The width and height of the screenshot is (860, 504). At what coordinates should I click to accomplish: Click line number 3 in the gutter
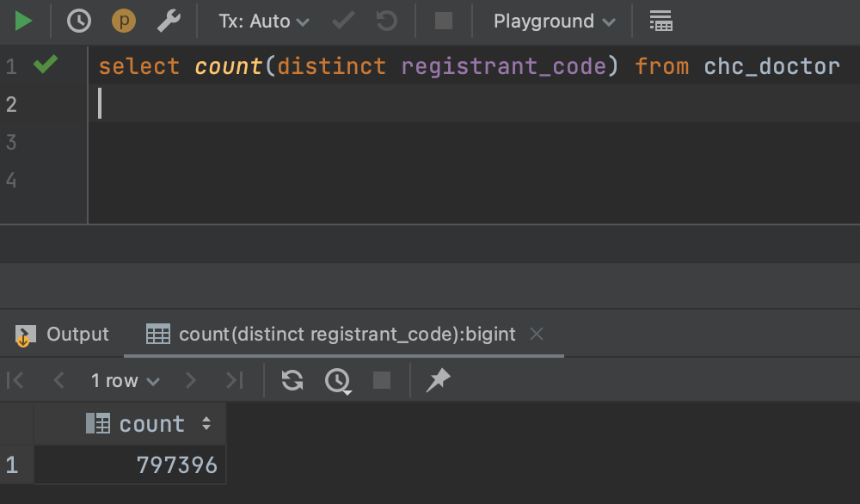point(11,142)
